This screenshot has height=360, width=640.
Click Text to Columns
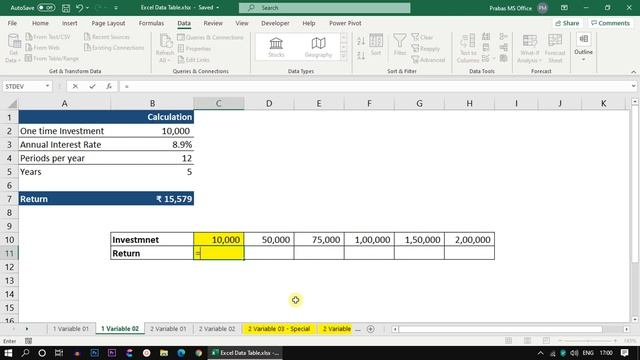(x=468, y=48)
